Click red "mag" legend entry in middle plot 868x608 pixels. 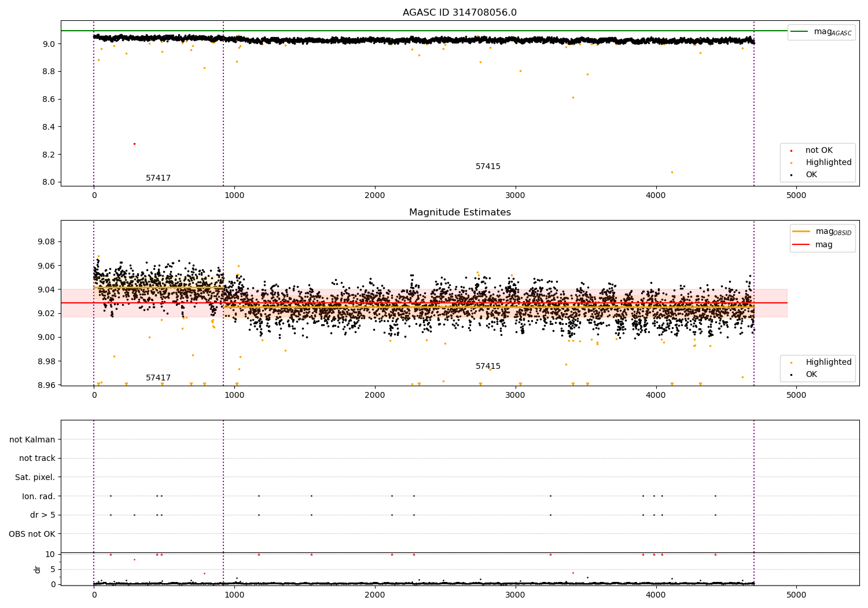pyautogui.click(x=824, y=245)
